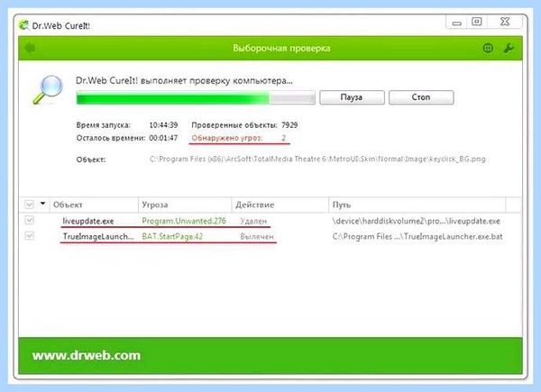Viewport: 541px width, 392px height.
Task: Pause the scan with Пауза button
Action: tap(352, 97)
